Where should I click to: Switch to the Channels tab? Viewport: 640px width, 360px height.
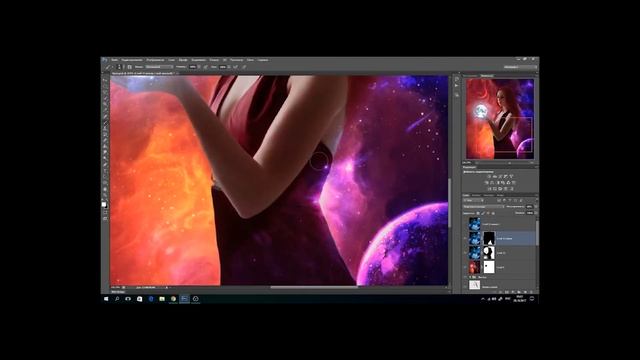[476, 195]
